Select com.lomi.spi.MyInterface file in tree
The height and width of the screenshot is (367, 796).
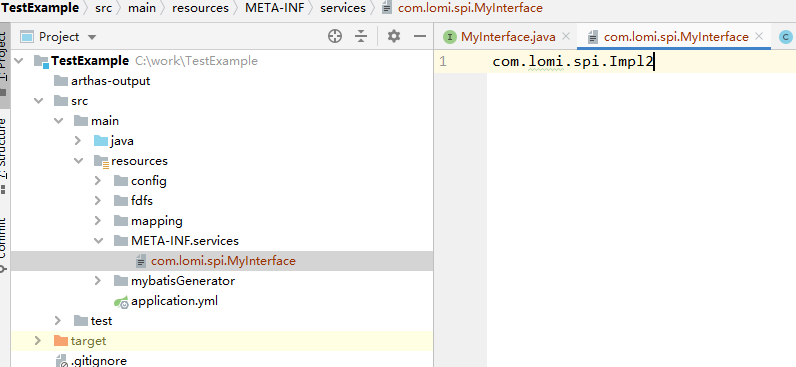pos(222,261)
